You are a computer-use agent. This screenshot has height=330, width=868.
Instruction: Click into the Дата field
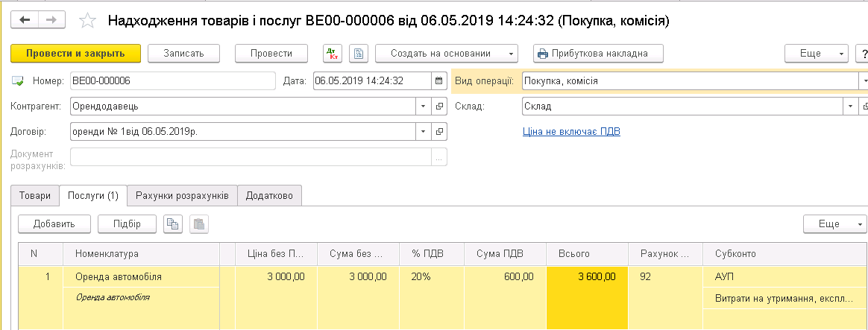[x=372, y=80]
